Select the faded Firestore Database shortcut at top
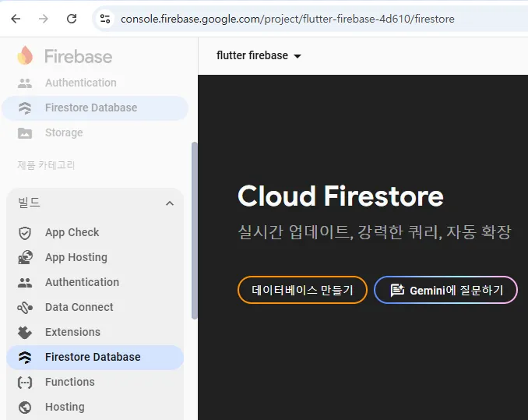The width and height of the screenshot is (528, 420). tap(95, 108)
